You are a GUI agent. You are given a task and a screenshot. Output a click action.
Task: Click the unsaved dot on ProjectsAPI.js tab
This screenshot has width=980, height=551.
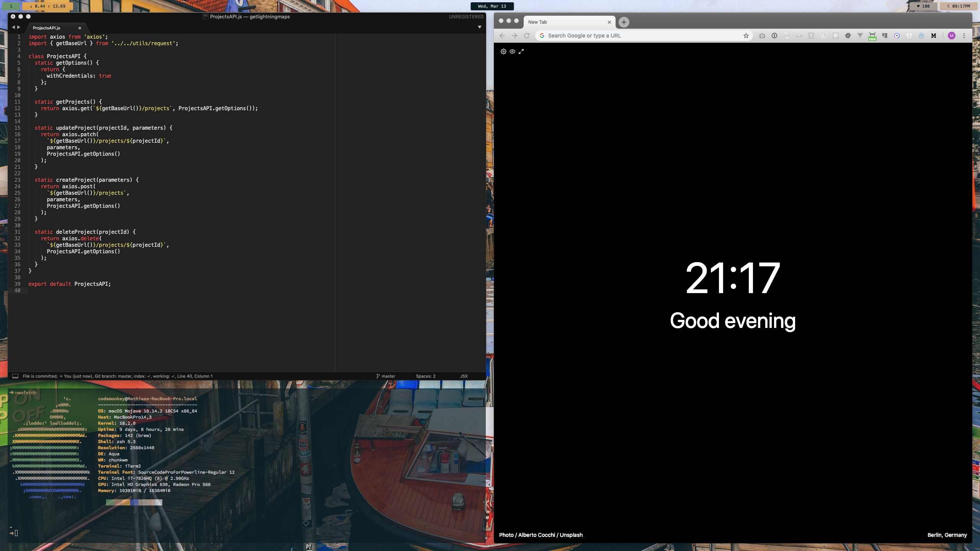[x=80, y=28]
